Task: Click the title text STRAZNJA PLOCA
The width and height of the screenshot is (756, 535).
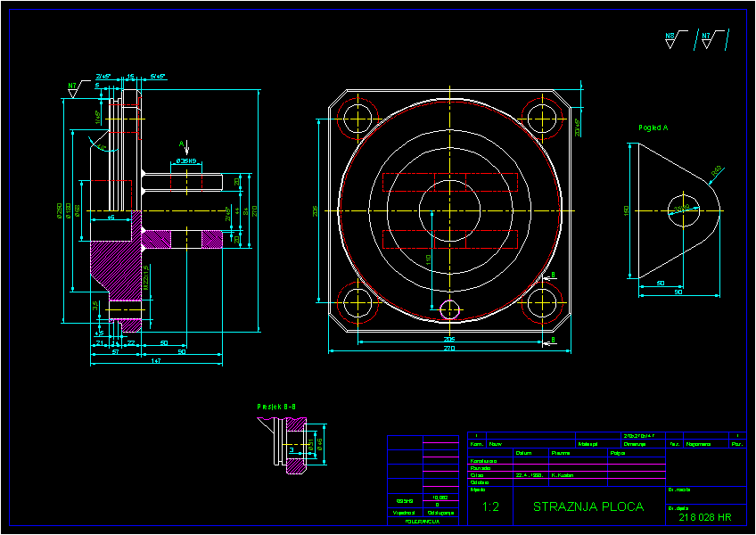Action: [588, 506]
